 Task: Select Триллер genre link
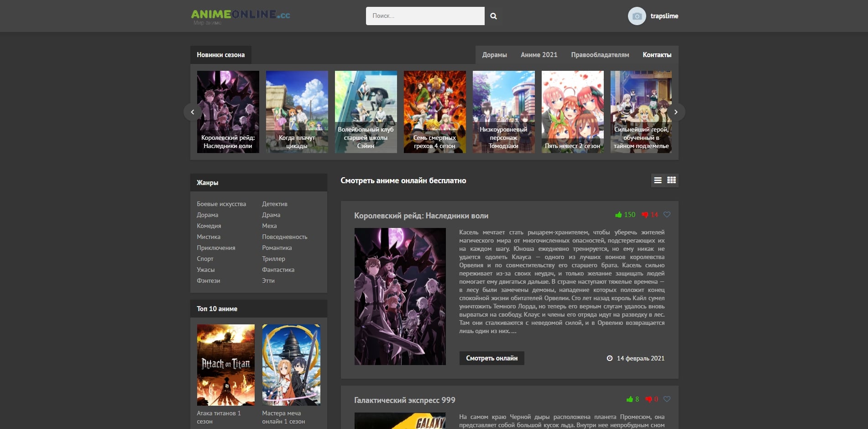pyautogui.click(x=273, y=259)
